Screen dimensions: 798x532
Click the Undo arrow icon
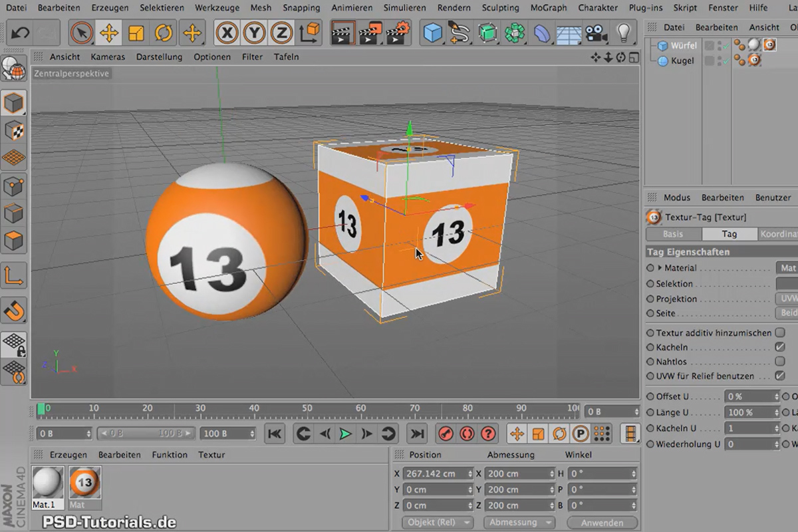click(x=20, y=33)
